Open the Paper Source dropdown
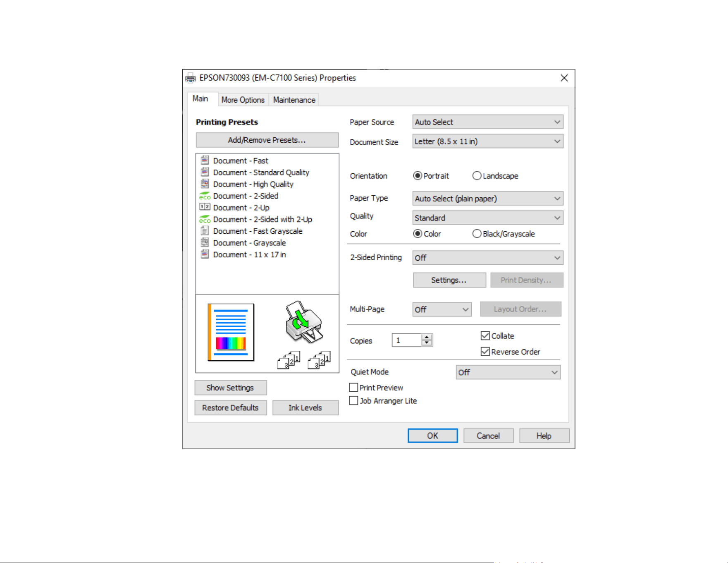This screenshot has height=563, width=728. [x=488, y=122]
